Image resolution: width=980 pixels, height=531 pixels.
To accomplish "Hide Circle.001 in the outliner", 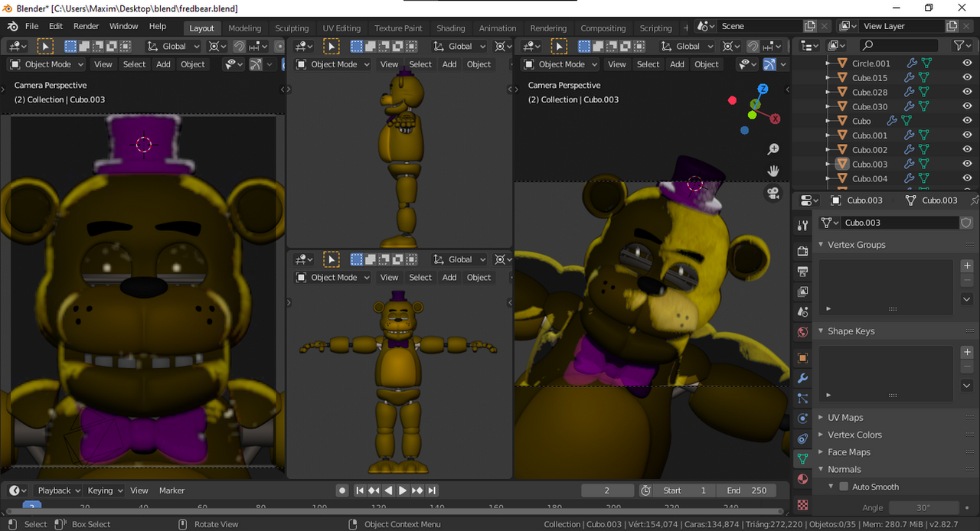I will (967, 64).
